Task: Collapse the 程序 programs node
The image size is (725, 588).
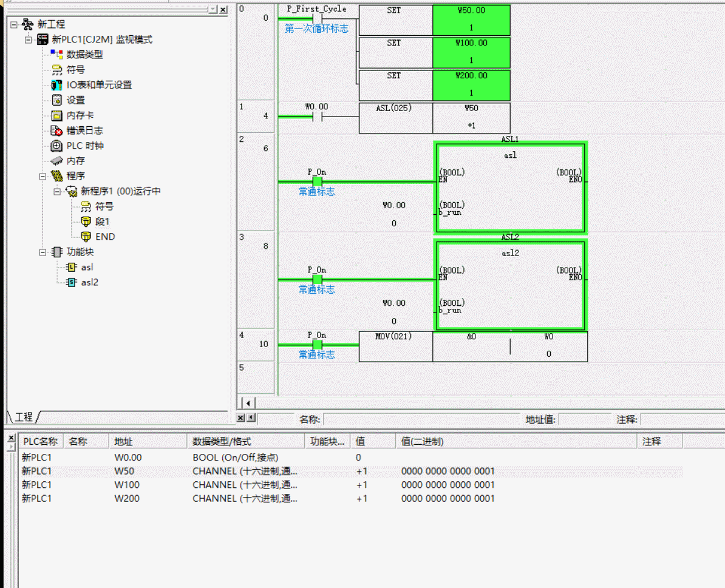Action: [x=43, y=177]
